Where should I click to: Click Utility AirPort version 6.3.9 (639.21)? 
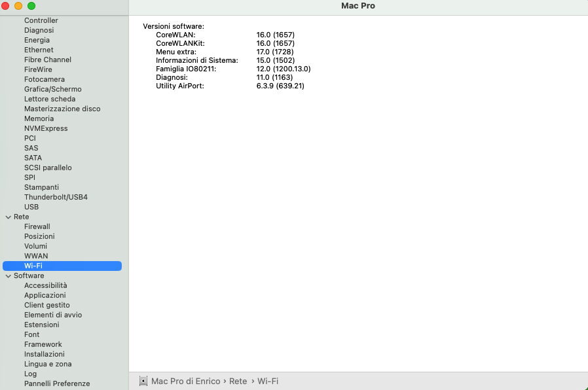pos(280,86)
